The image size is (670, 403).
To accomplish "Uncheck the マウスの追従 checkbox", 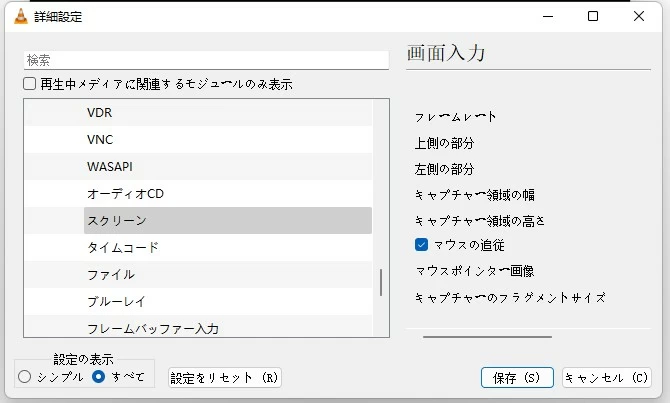I will tap(421, 244).
